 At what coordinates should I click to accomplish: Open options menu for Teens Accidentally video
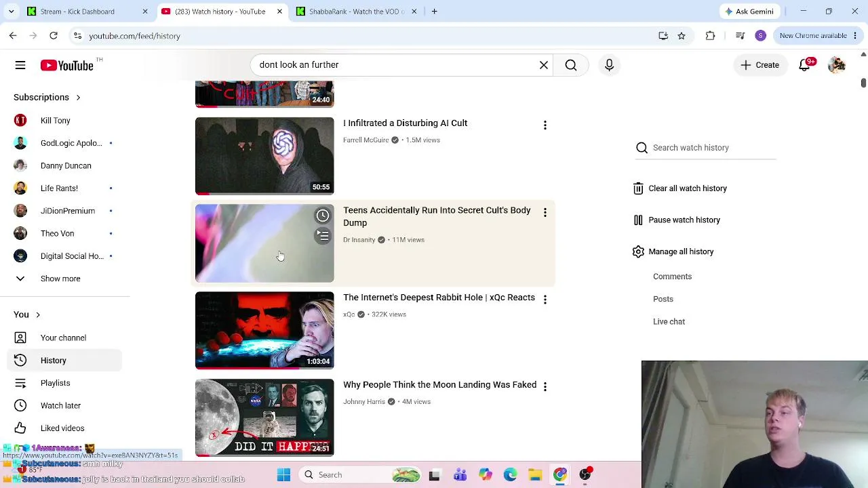tap(545, 213)
